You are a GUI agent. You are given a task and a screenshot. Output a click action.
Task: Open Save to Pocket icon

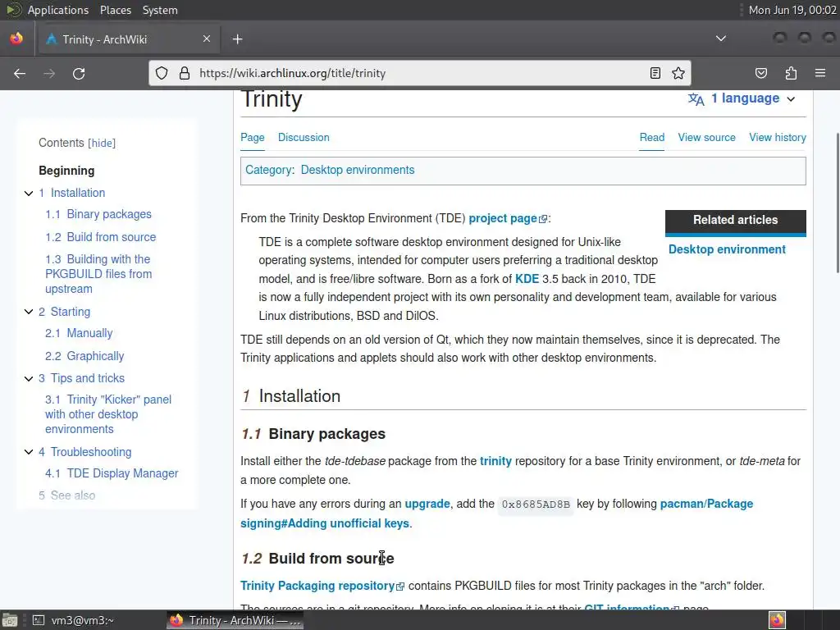click(761, 73)
